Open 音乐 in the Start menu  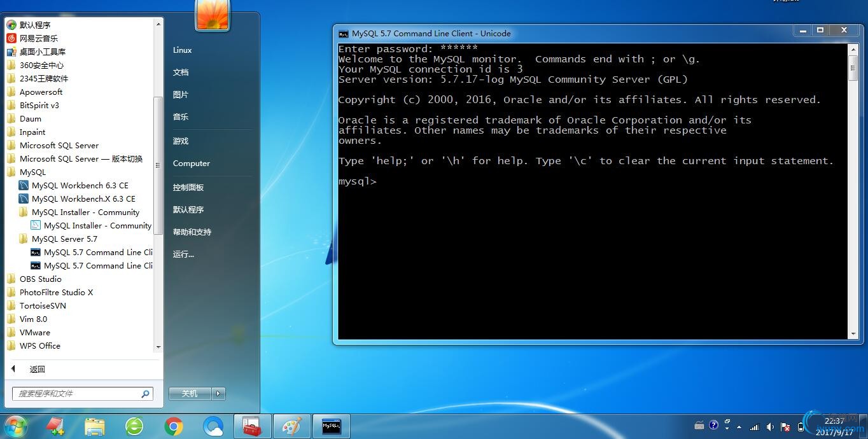(x=181, y=117)
